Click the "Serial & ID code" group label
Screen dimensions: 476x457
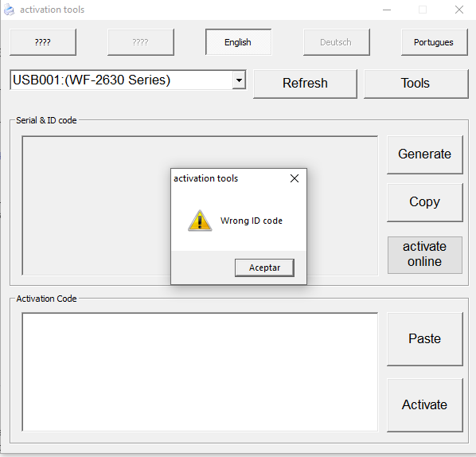click(x=46, y=120)
